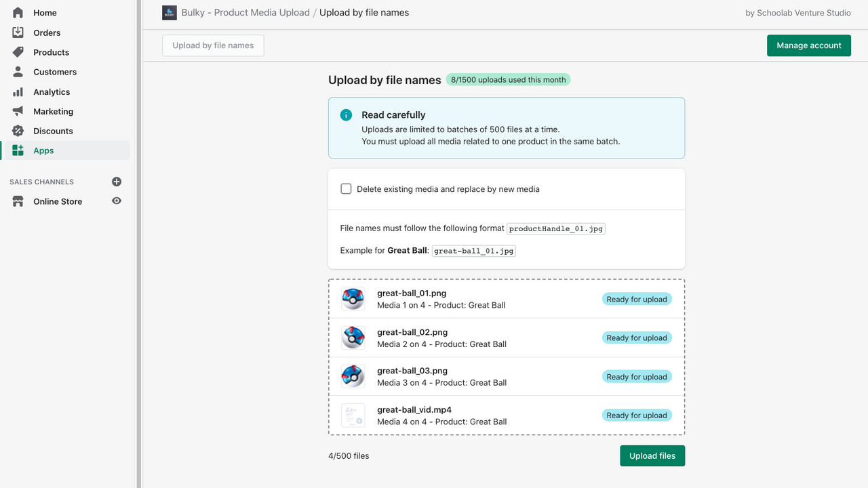Click the Upload files button

coord(652,455)
